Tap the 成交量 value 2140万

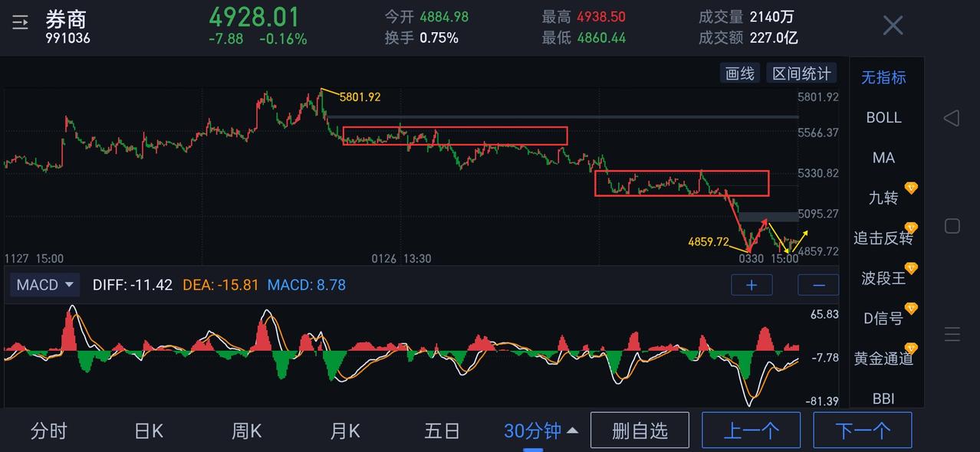(772, 17)
